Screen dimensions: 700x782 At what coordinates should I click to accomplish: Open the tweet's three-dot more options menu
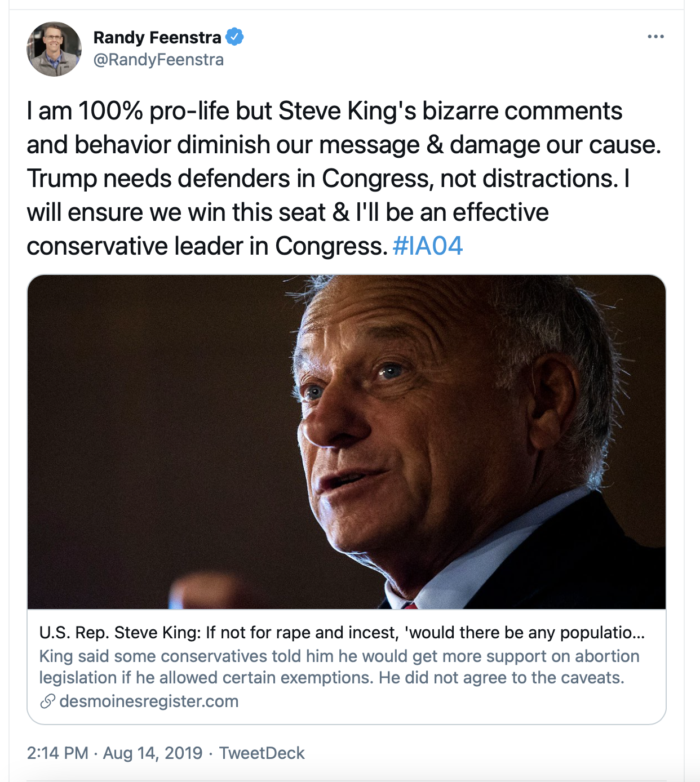[x=655, y=37]
